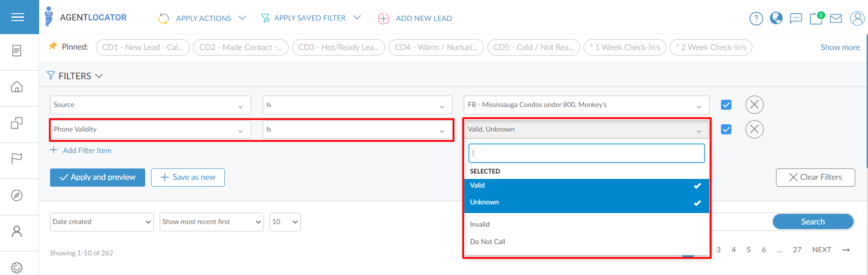Select pinned filter 2 Week Check-In's
This screenshot has width=868, height=275.
711,47
